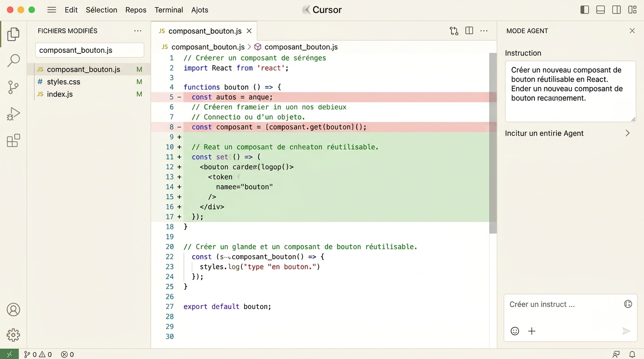Click removed line 5 const autos
The width and height of the screenshot is (644, 359).
pyautogui.click(x=323, y=97)
